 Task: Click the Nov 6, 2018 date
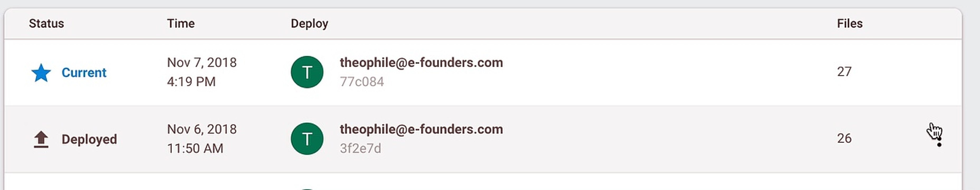coord(202,129)
